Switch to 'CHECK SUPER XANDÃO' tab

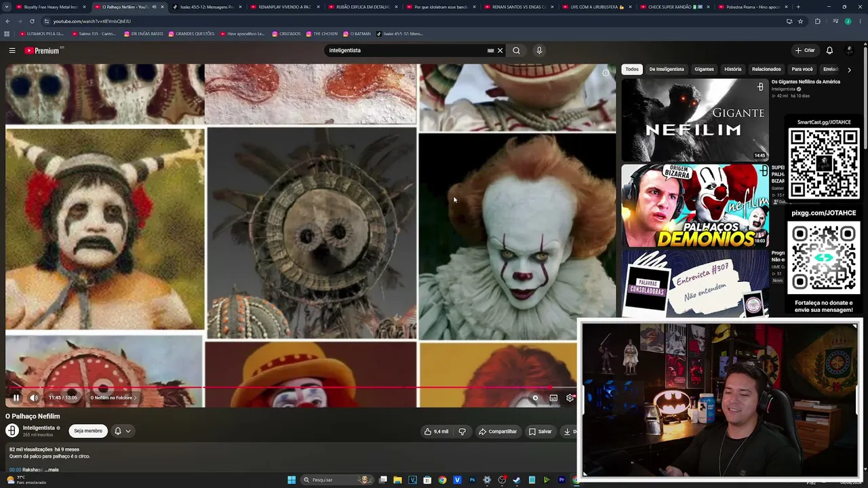(676, 7)
